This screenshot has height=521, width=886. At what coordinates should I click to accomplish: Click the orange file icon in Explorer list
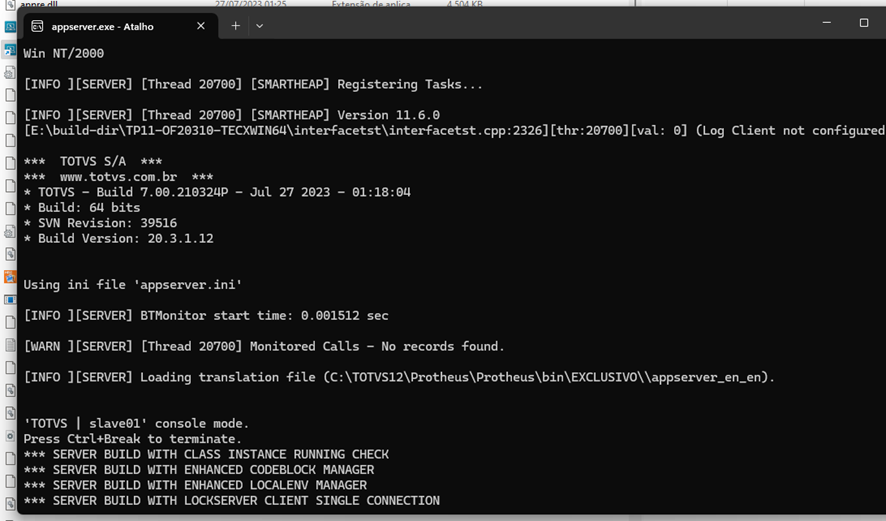(10, 277)
